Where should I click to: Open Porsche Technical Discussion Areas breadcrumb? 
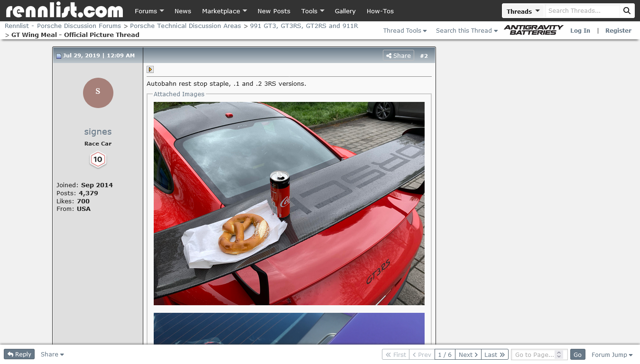tap(186, 26)
